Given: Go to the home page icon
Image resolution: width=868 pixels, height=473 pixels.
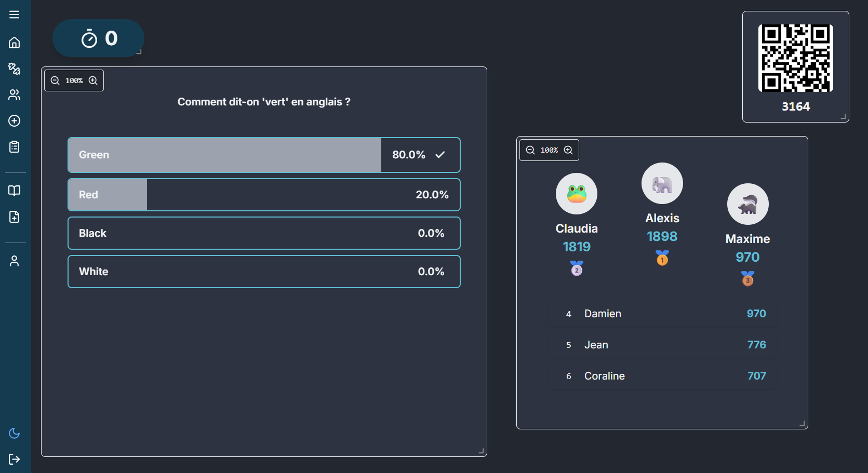Looking at the screenshot, I should (15, 43).
